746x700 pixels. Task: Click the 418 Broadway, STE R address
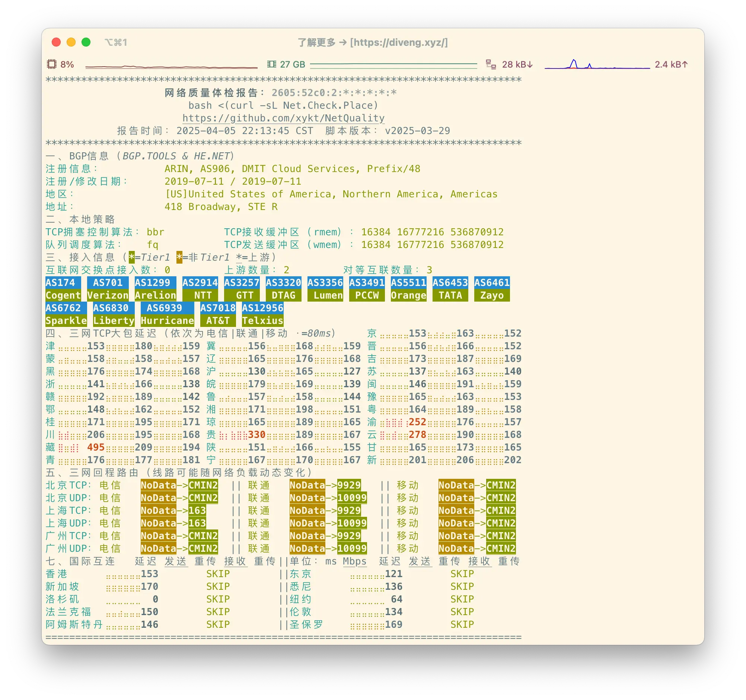click(x=221, y=207)
